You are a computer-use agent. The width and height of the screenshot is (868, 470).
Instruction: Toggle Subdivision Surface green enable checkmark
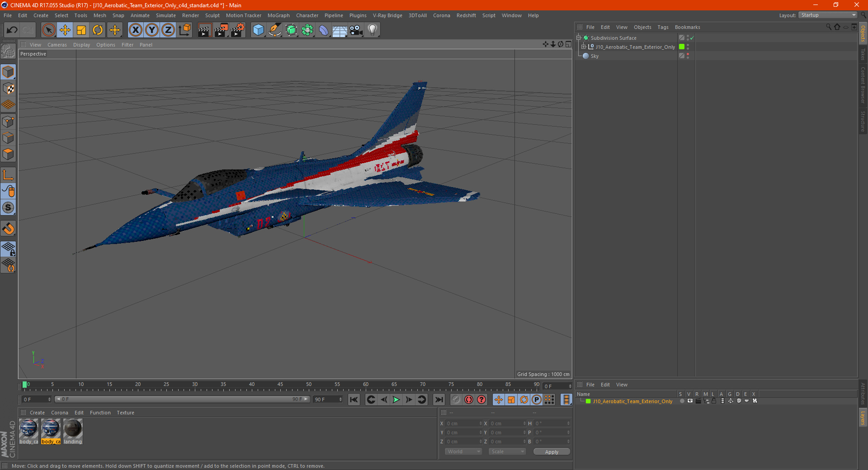(x=692, y=38)
